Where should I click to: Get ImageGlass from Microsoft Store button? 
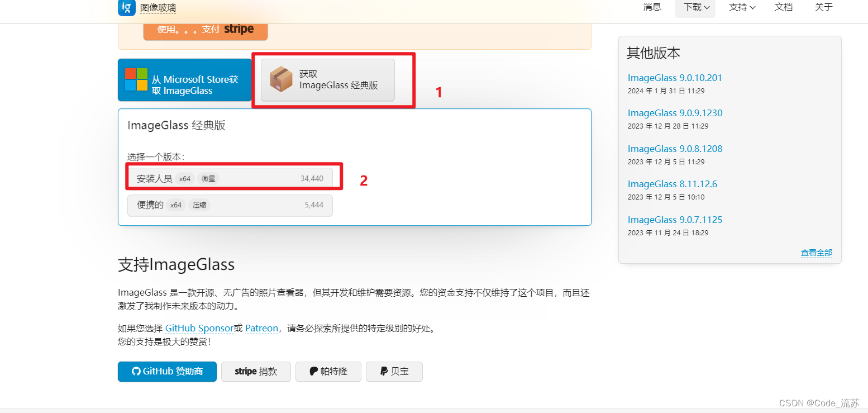pos(185,80)
